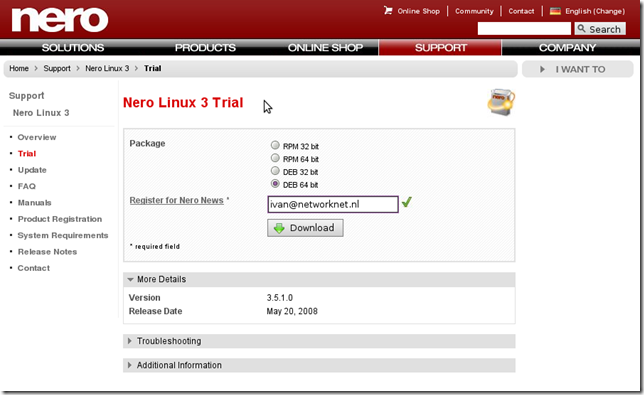
Task: Open the Community link
Action: [474, 11]
